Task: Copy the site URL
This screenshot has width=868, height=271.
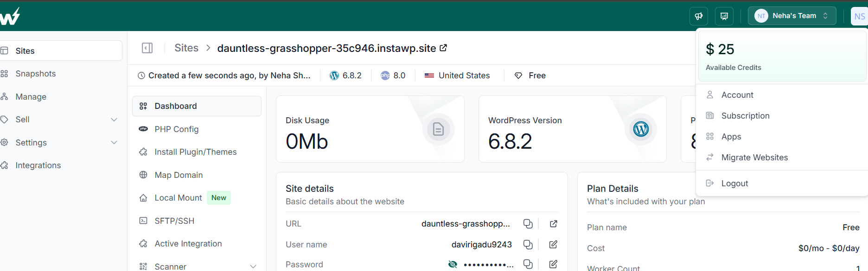Action: (x=528, y=224)
